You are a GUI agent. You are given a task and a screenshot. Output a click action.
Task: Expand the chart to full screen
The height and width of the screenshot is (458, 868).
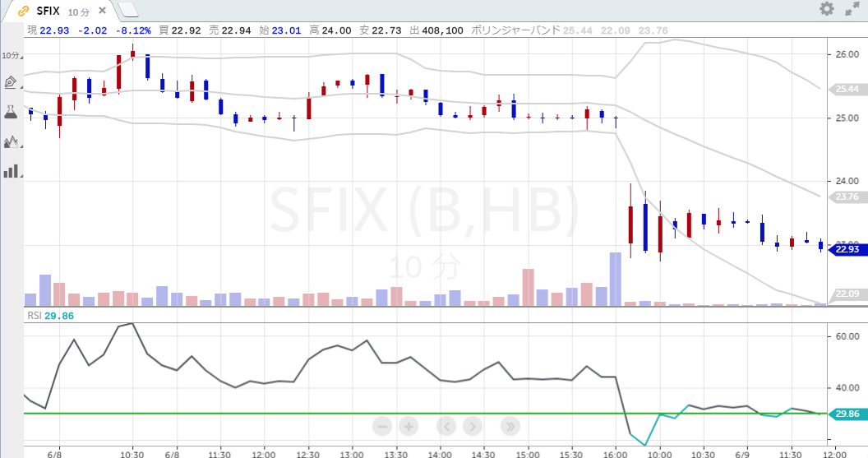(852, 9)
